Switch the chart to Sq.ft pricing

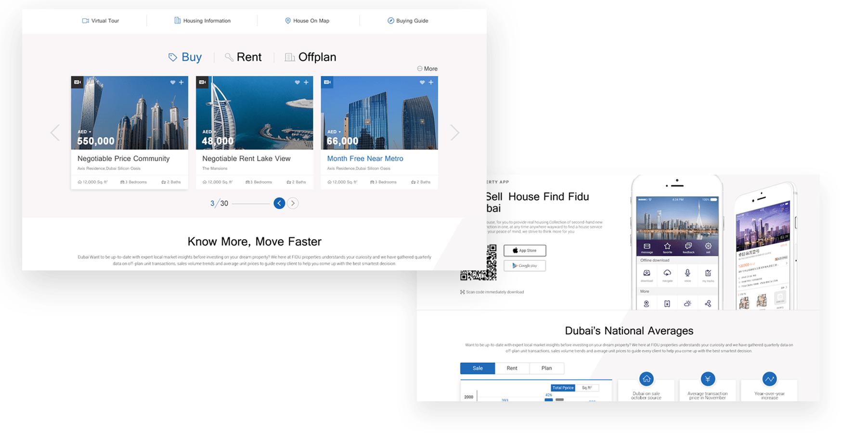[x=587, y=388]
